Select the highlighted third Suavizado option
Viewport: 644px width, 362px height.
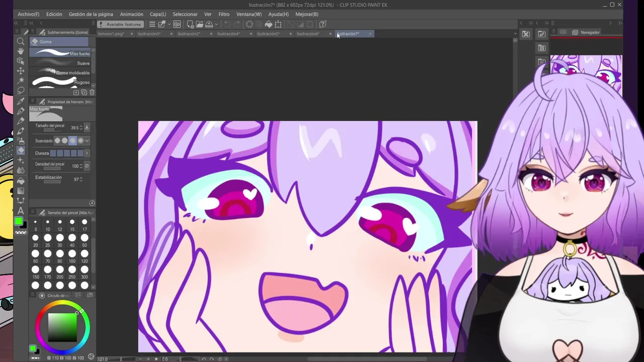click(72, 141)
